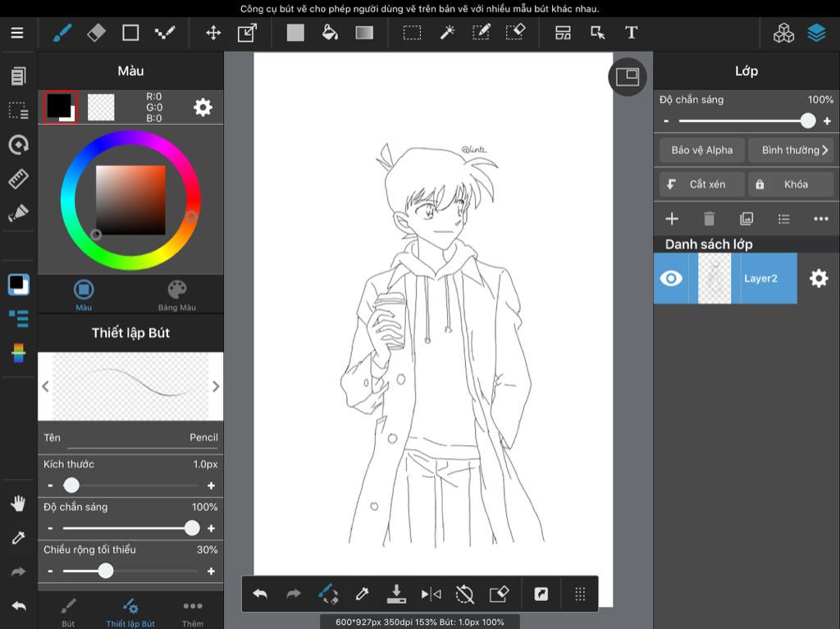Show previous brush preview arrow
Screen dimensions: 840x629
[46, 386]
